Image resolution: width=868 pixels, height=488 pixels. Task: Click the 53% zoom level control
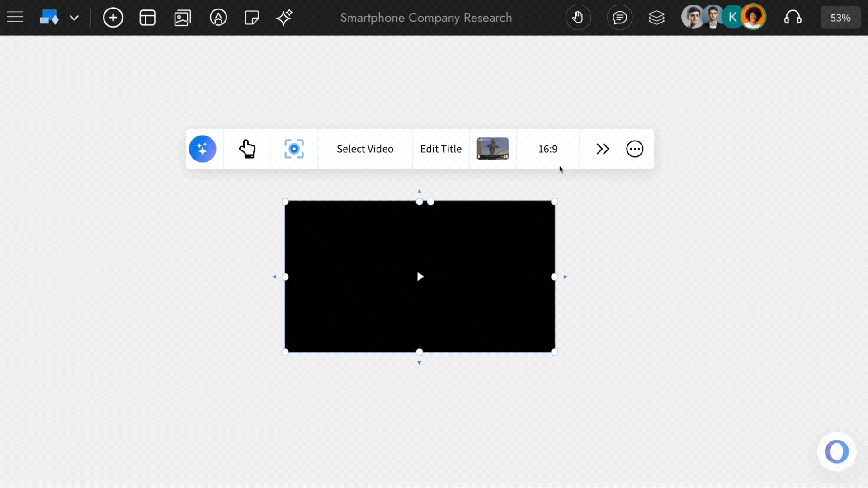pos(840,17)
